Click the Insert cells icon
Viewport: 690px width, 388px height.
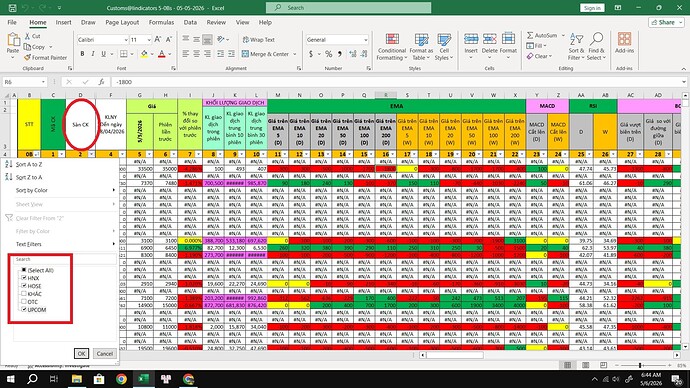[x=471, y=39]
